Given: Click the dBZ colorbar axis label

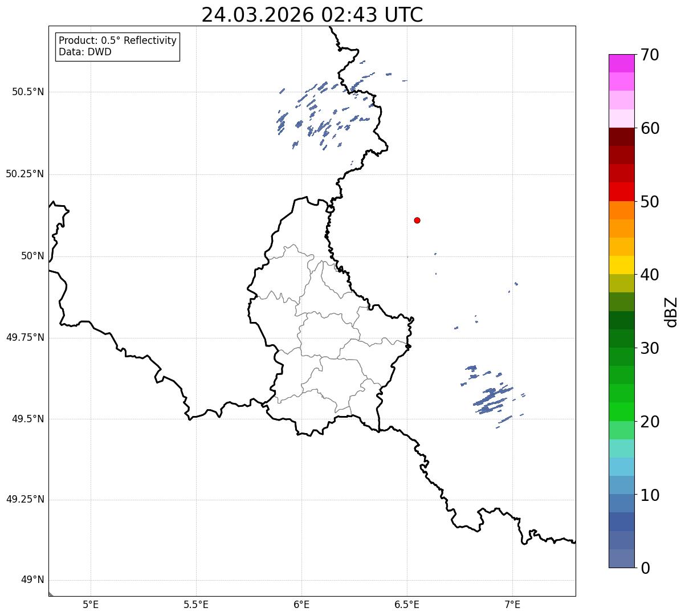Looking at the screenshot, I should (x=671, y=312).
